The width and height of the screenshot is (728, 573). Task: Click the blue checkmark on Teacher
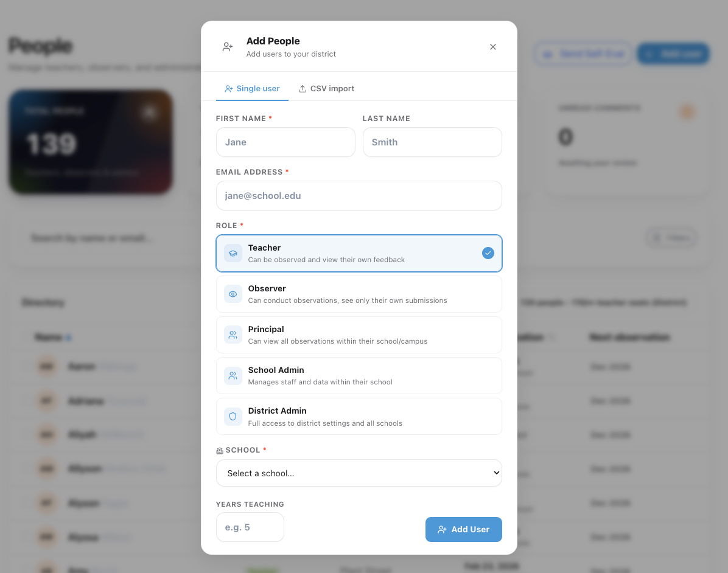(488, 253)
